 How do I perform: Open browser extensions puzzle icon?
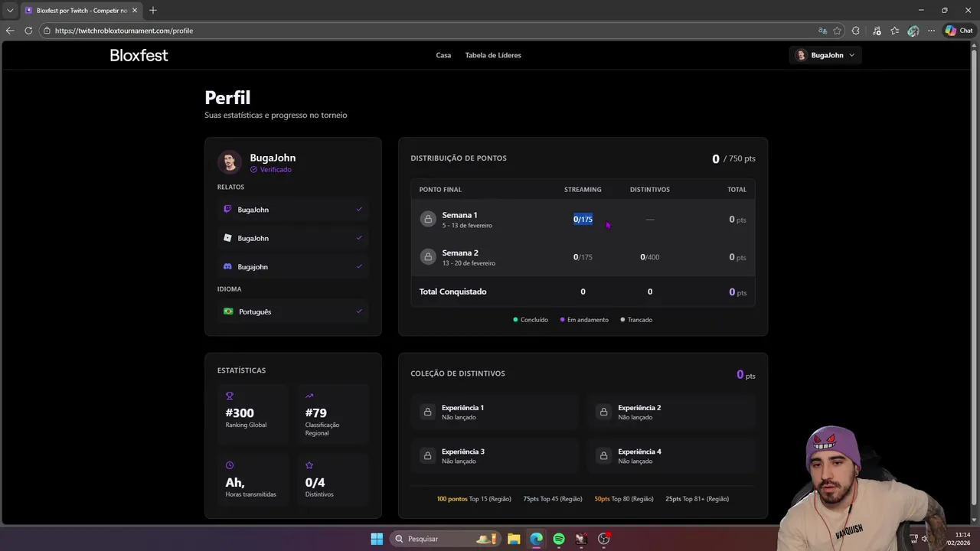pos(856,31)
